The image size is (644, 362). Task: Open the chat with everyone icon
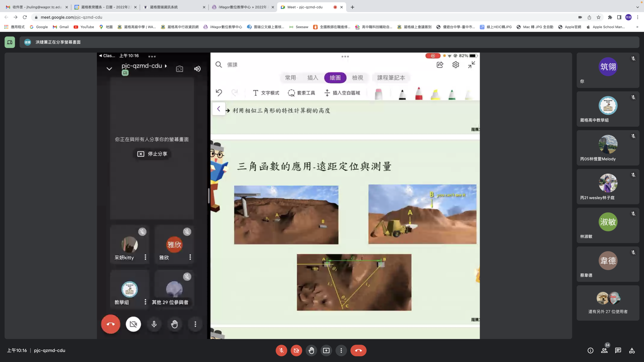(x=618, y=350)
